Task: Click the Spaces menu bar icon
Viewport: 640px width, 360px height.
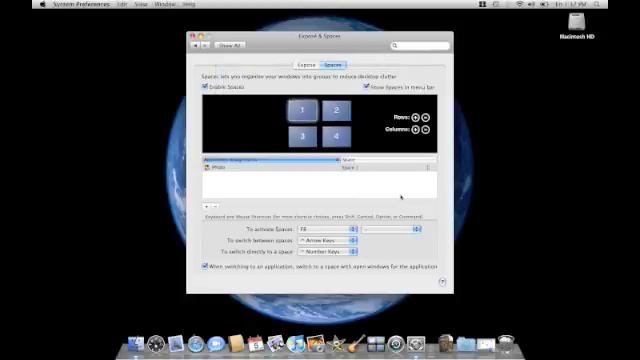Action: [x=482, y=4]
